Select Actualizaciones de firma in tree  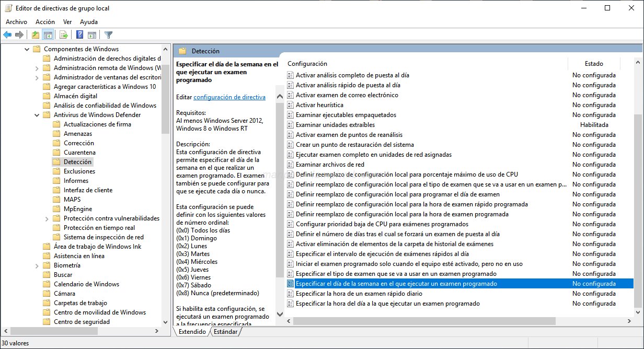[x=97, y=124]
